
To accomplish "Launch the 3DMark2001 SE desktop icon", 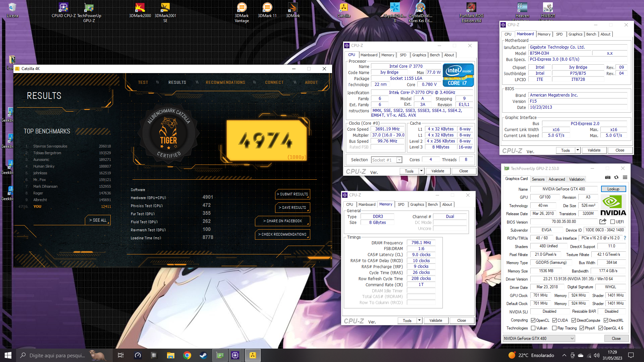I will click(165, 13).
